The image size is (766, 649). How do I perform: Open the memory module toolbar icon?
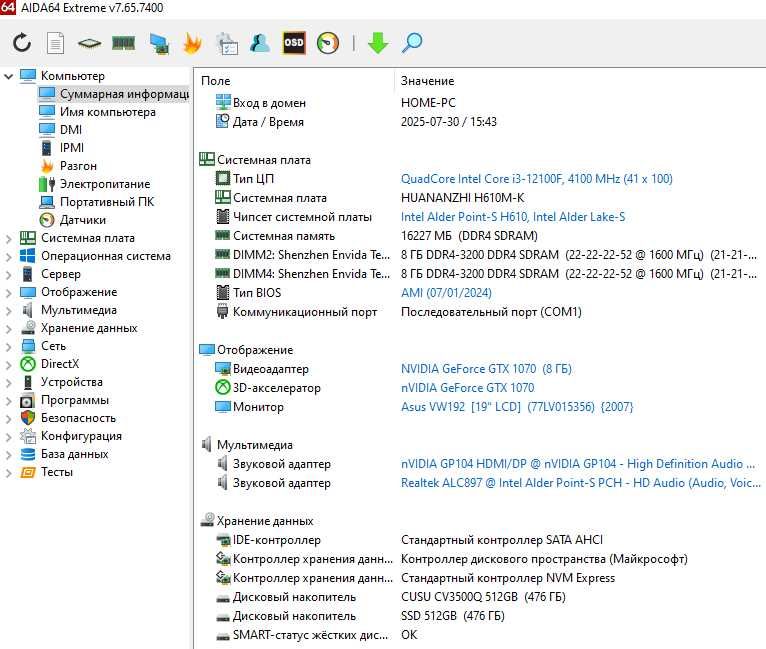[124, 43]
